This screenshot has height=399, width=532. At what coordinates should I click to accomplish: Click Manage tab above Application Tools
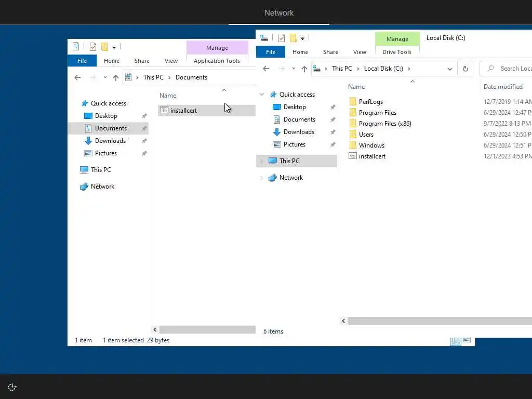pyautogui.click(x=217, y=48)
